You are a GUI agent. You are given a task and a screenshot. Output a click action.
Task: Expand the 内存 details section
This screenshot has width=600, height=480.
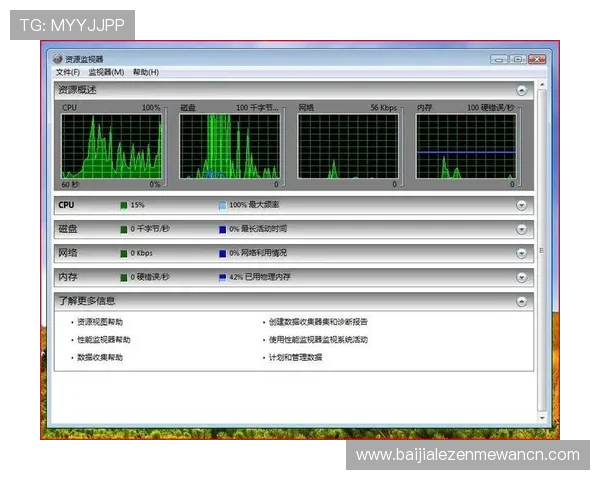pos(521,277)
